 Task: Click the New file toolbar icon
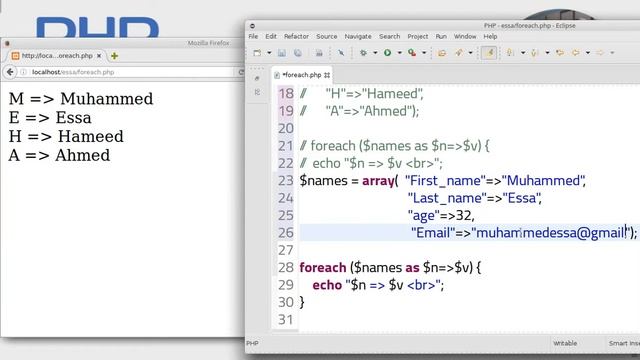[x=257, y=53]
